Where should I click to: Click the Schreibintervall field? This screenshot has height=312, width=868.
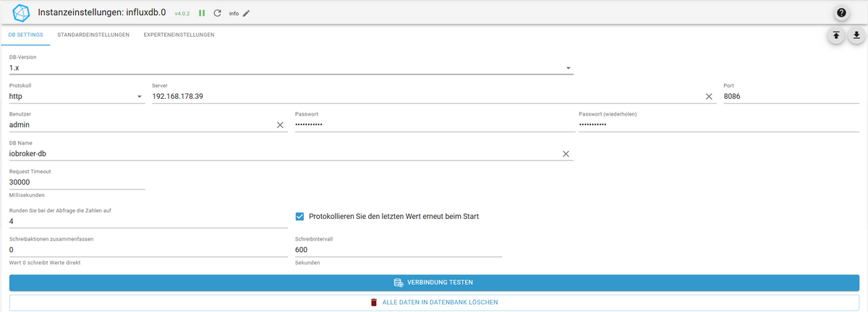point(399,250)
